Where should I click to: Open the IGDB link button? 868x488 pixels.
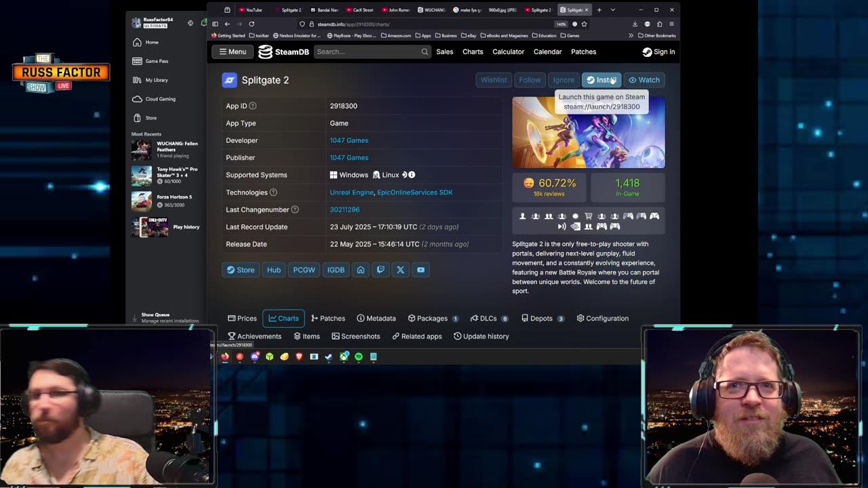[336, 270]
